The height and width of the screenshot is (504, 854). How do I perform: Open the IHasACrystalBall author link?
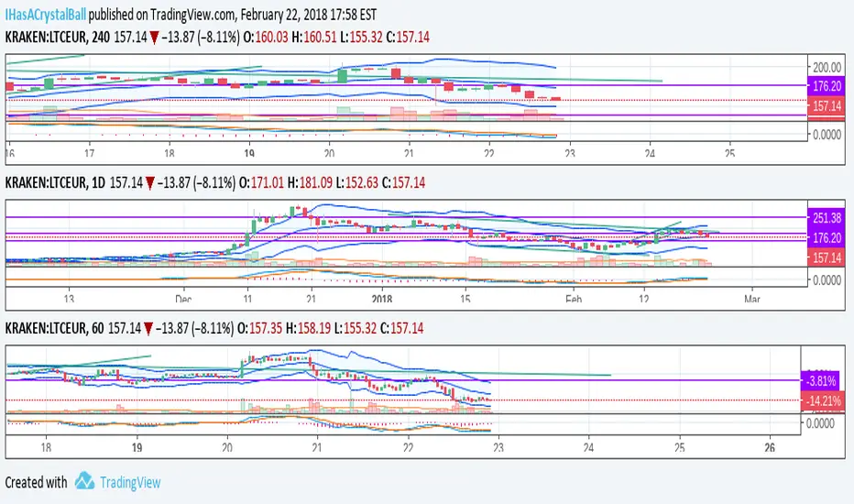pyautogui.click(x=46, y=14)
